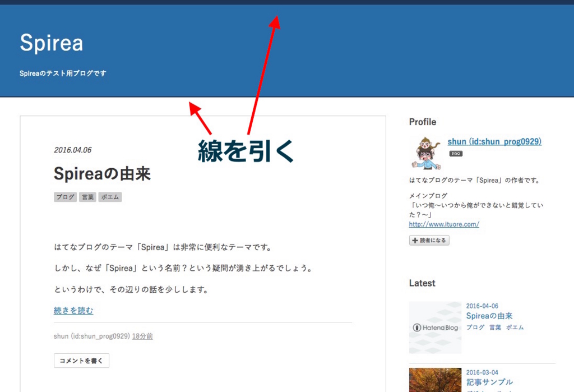Open the article titled Spireaの由来
The width and height of the screenshot is (574, 392).
click(102, 174)
